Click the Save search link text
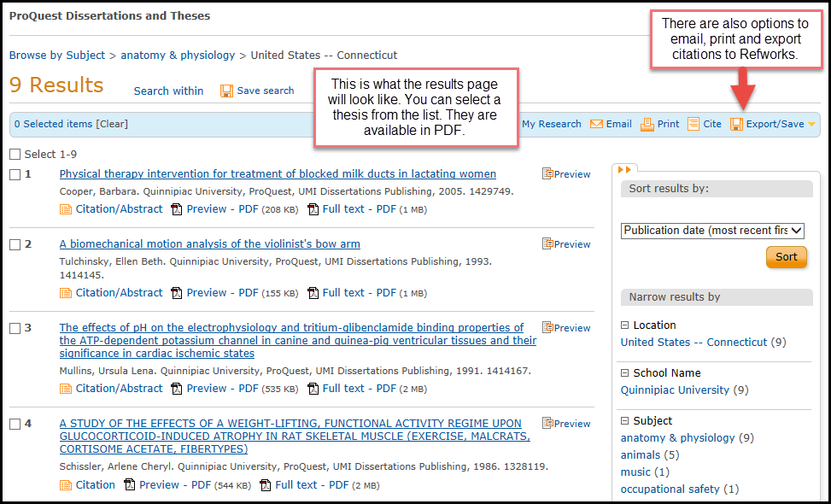Viewport: 831px width, 504px height. pyautogui.click(x=266, y=91)
